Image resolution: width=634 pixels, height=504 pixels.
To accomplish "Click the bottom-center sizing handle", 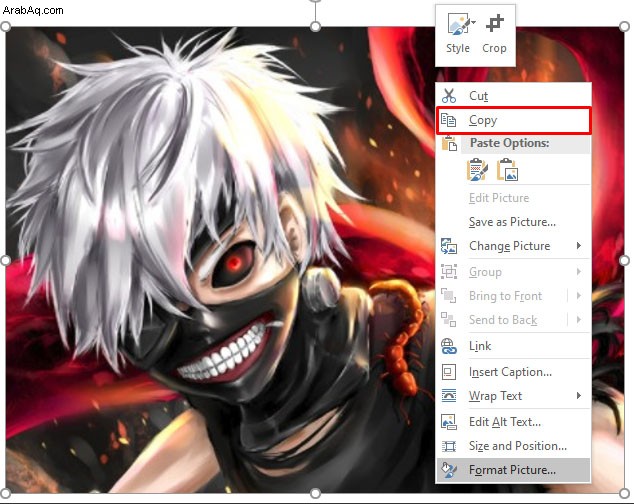I will [315, 493].
